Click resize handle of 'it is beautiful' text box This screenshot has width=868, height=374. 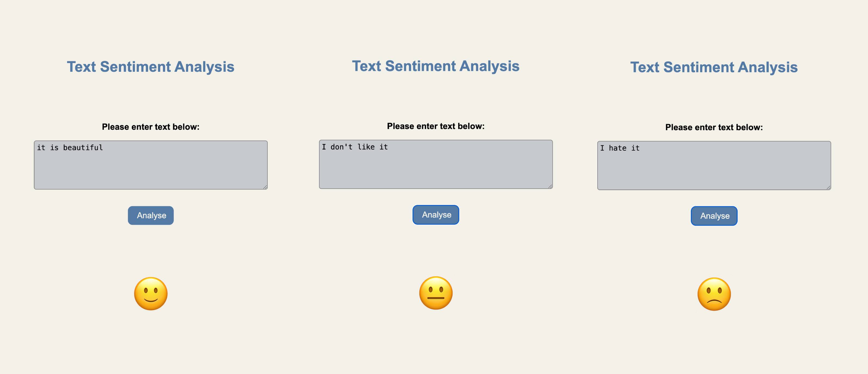click(265, 187)
